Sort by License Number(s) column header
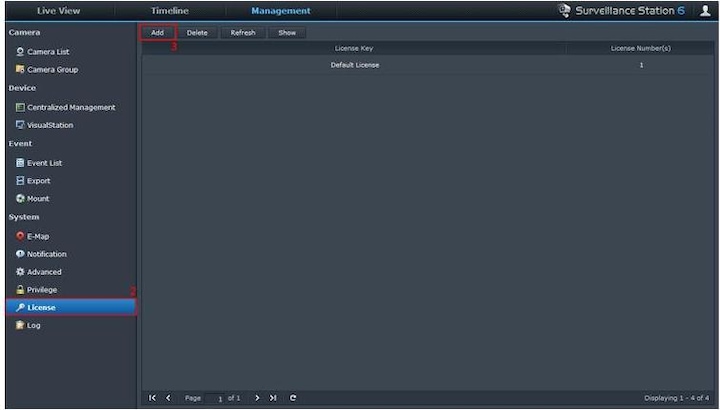The width and height of the screenshot is (720, 410). 640,48
